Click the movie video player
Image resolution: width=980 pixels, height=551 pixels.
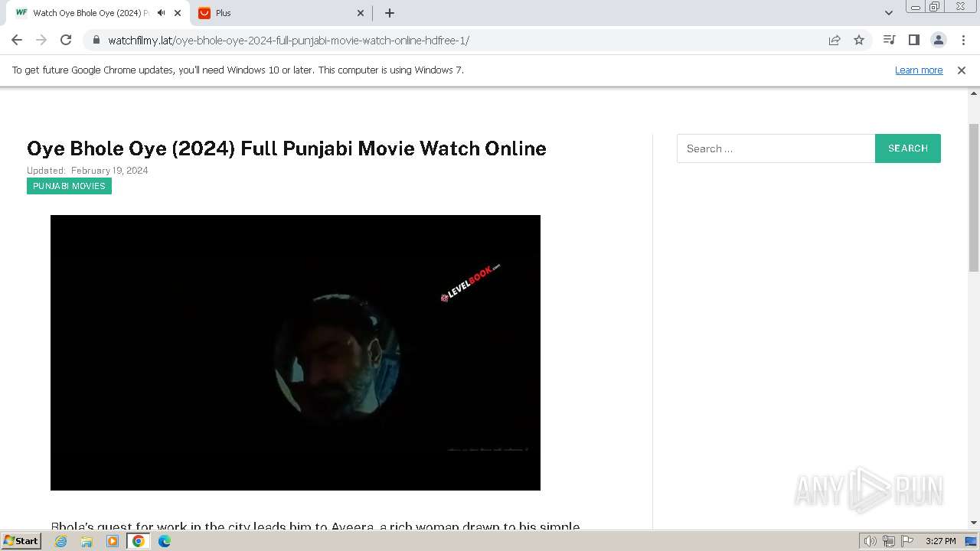coord(296,353)
